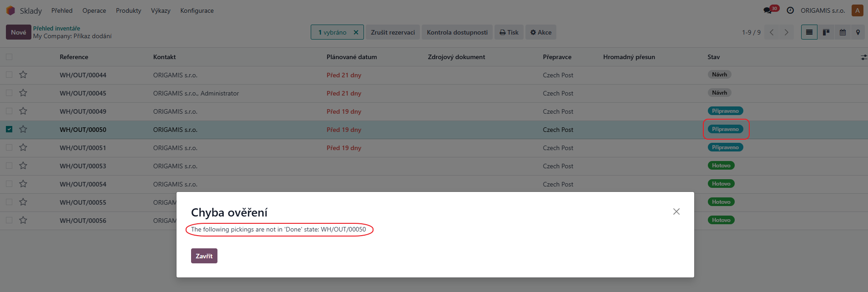Switch to calendar view icon
This screenshot has width=868, height=292.
click(843, 32)
